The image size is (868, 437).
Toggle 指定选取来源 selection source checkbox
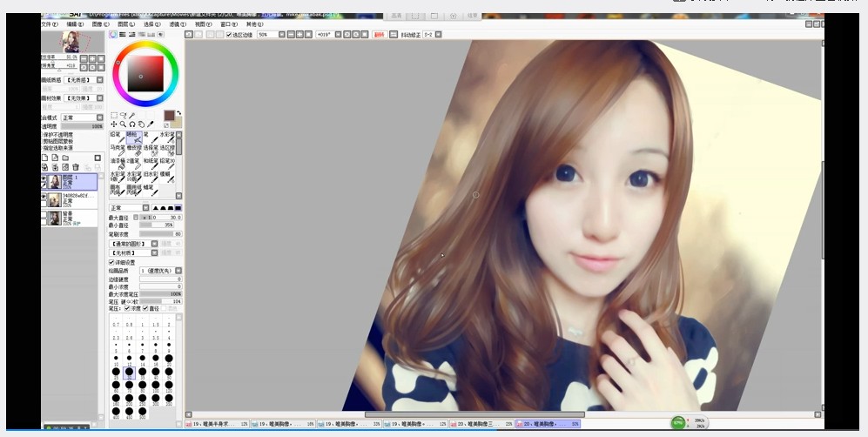[x=44, y=148]
